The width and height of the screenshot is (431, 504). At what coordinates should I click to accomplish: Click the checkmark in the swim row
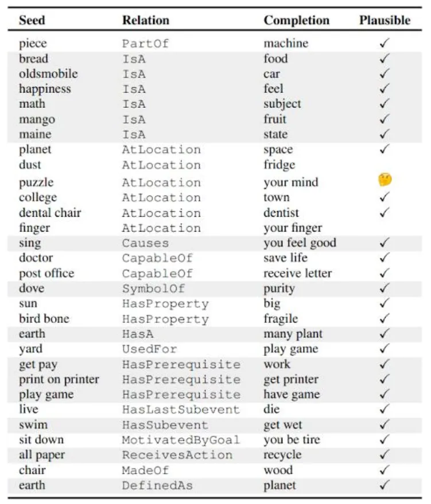(385, 424)
